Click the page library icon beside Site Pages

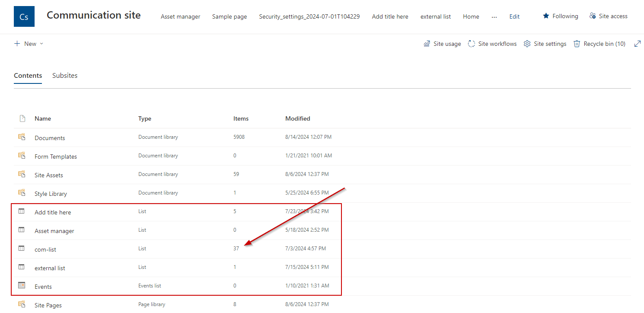tap(22, 303)
